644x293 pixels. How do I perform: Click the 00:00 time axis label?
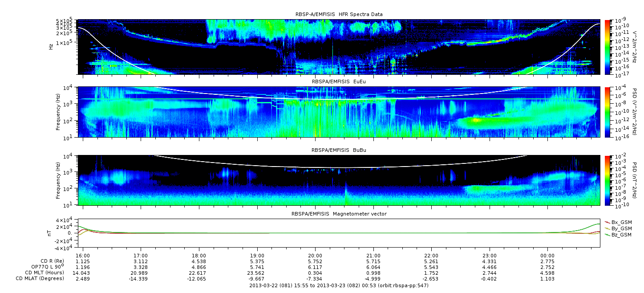pyautogui.click(x=547, y=256)
